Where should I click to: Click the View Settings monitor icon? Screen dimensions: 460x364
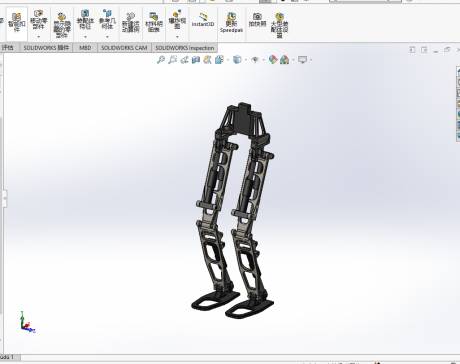click(x=302, y=60)
